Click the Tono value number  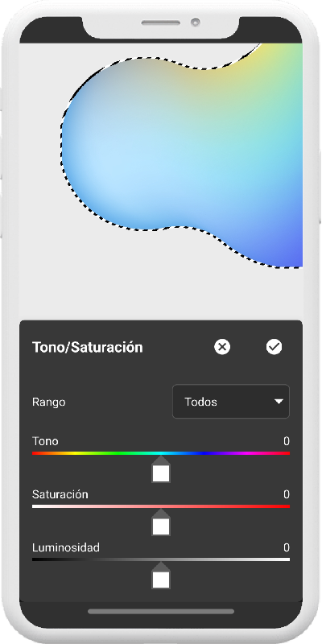click(x=287, y=441)
